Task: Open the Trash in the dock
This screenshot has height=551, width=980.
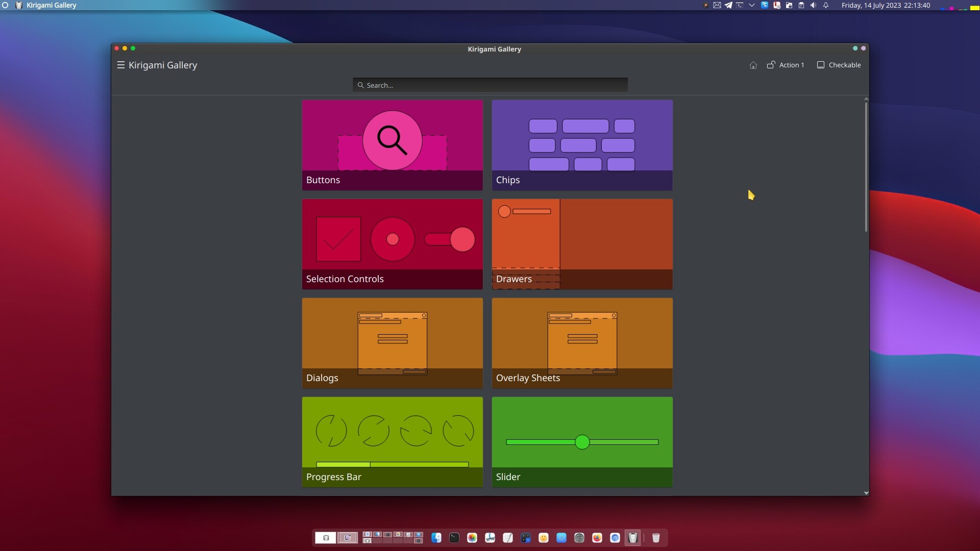Action: [656, 538]
